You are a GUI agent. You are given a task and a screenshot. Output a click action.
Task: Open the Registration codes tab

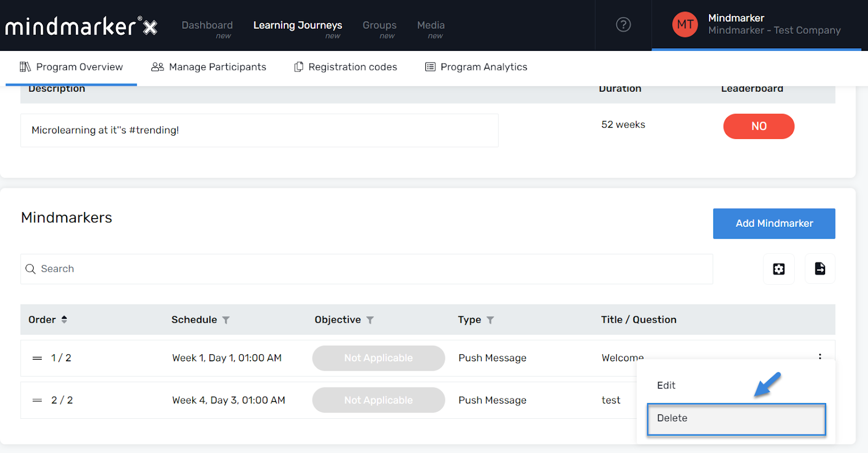[x=346, y=67]
